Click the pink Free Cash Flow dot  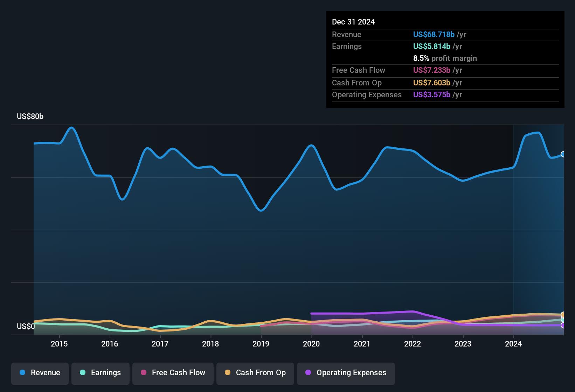pos(144,373)
